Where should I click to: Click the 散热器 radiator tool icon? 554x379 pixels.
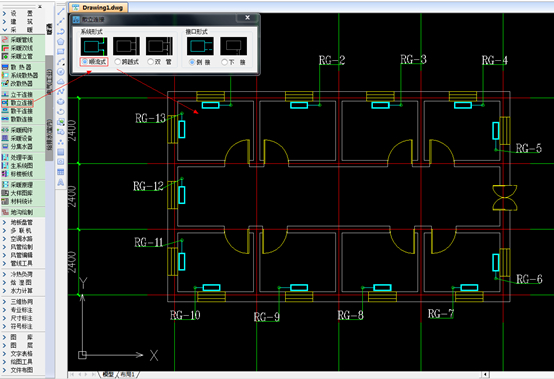[5, 67]
